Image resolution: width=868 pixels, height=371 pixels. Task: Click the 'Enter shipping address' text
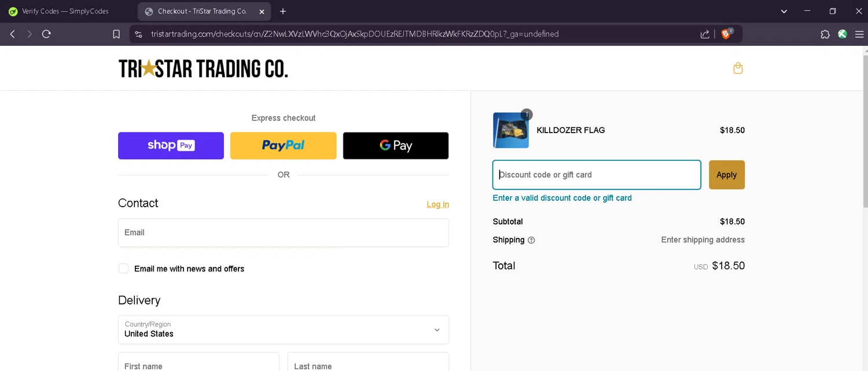click(x=703, y=240)
